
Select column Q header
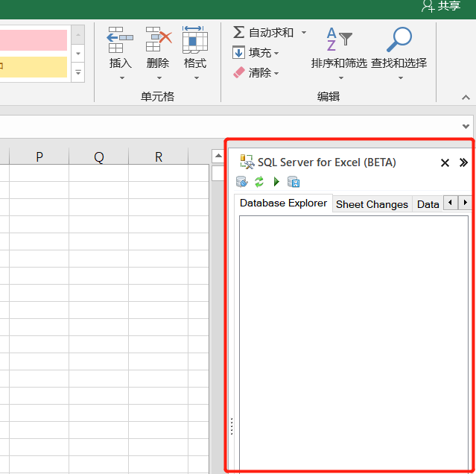coord(98,157)
